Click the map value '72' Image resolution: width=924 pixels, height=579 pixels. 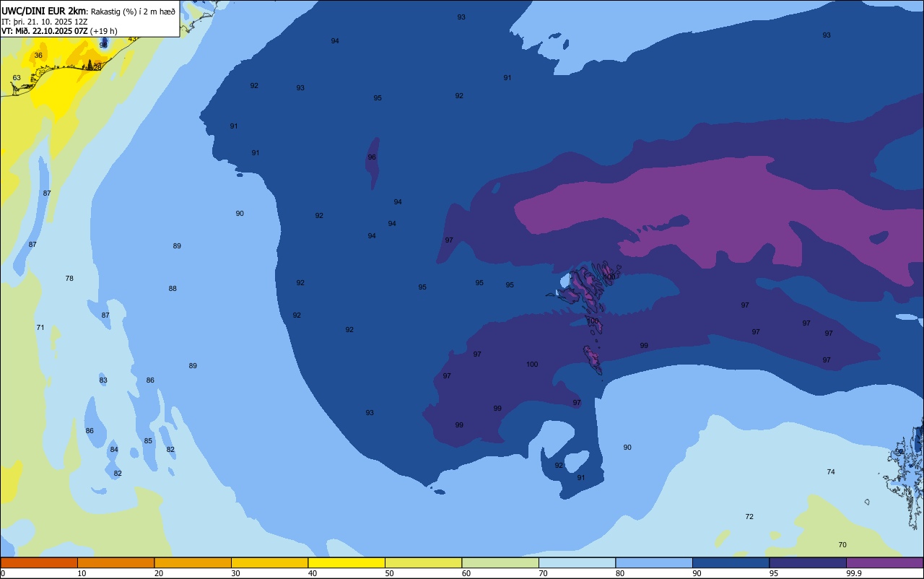[x=749, y=517]
